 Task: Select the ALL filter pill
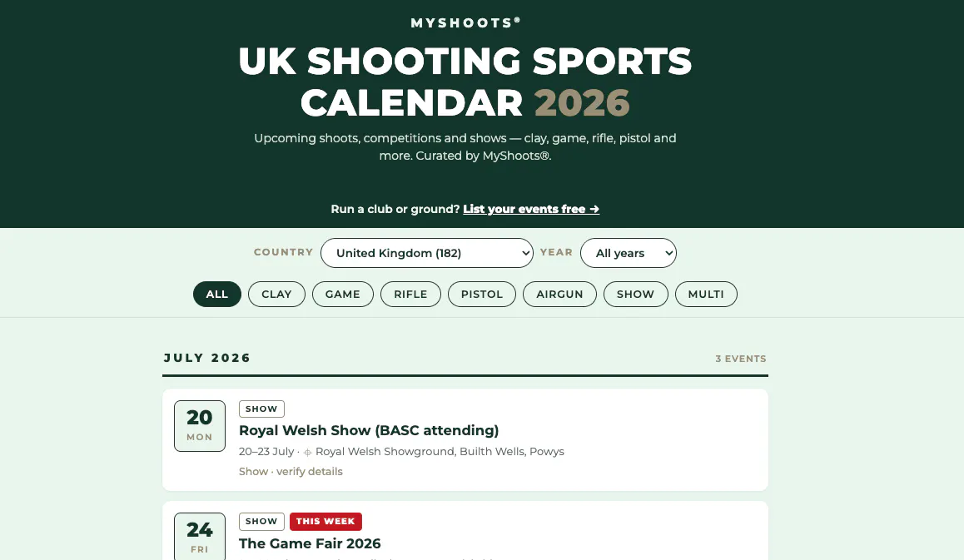pyautogui.click(x=217, y=294)
